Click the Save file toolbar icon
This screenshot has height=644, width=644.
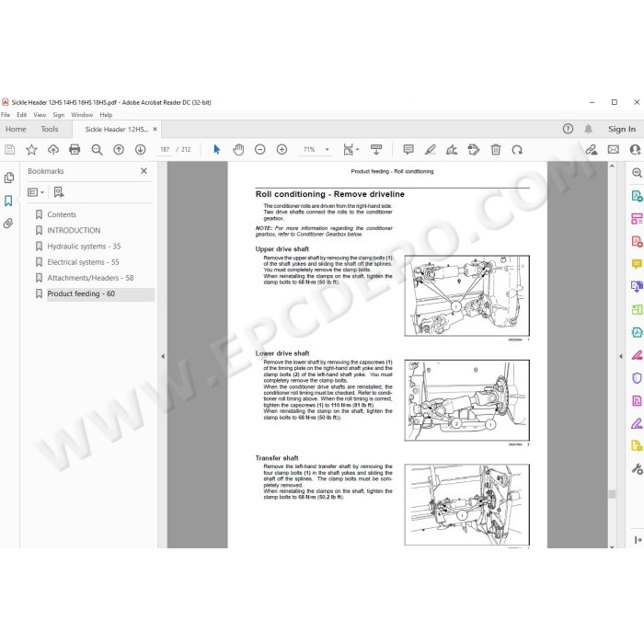pyautogui.click(x=10, y=149)
